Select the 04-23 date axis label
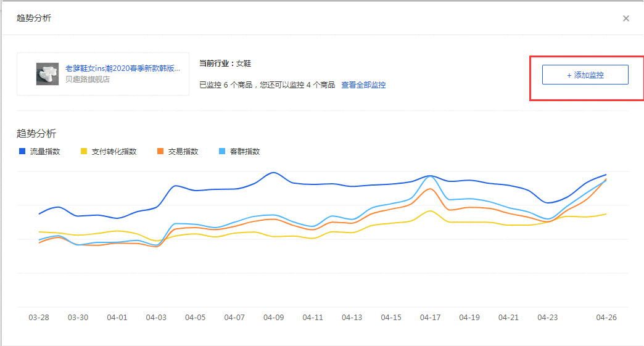Viewport: 644px width, 346px height. (x=547, y=318)
